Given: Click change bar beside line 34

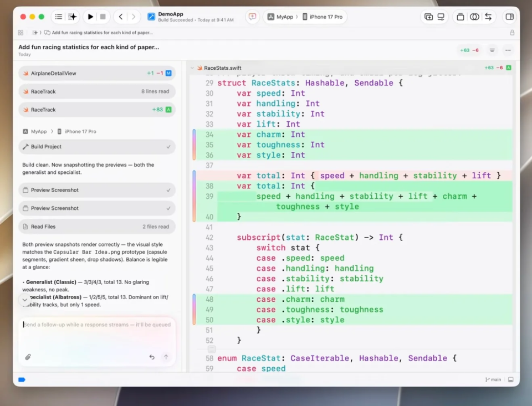Looking at the screenshot, I should tap(194, 145).
